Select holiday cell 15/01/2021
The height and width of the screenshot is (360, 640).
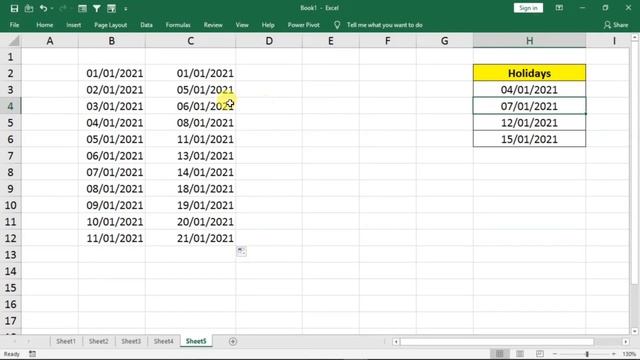529,139
